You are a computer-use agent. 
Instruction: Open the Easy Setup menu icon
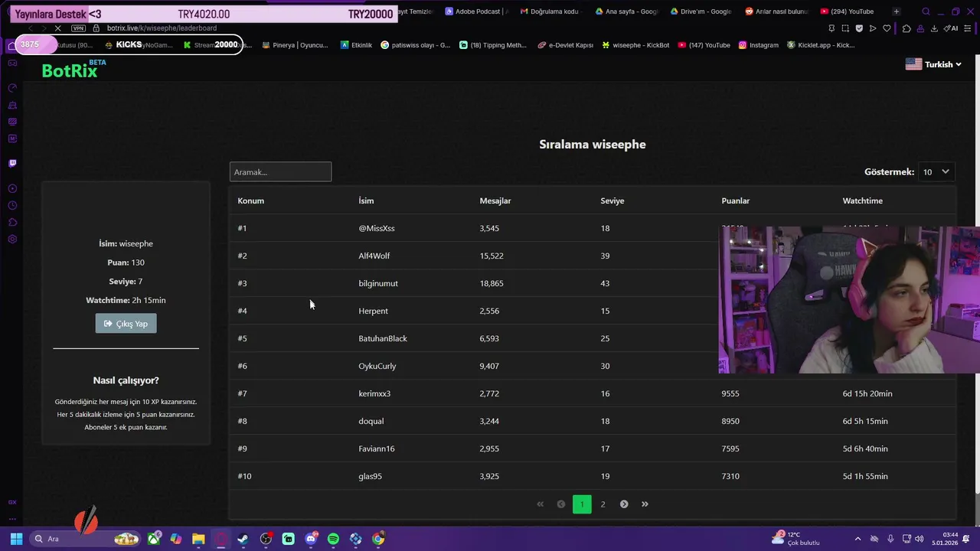969,28
